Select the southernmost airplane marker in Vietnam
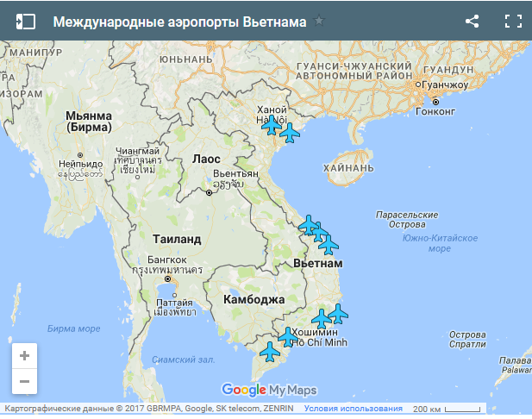The width and height of the screenshot is (532, 419). point(270,352)
